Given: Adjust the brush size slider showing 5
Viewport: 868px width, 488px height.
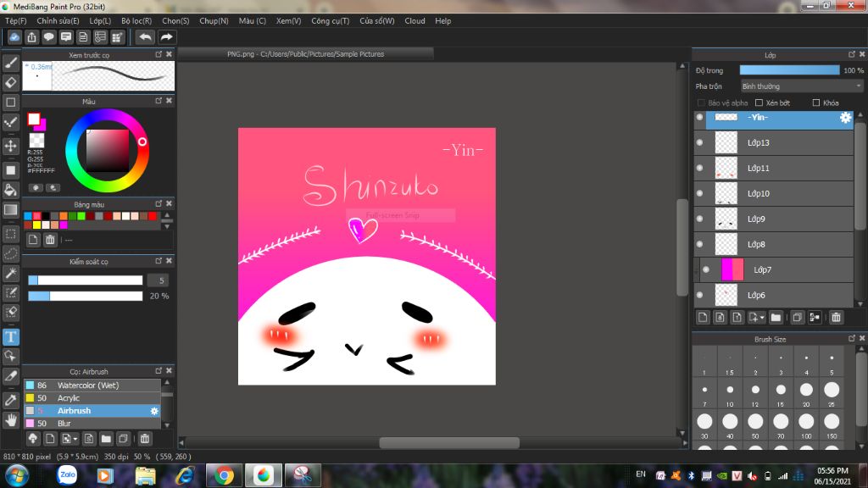Looking at the screenshot, I should pos(86,280).
